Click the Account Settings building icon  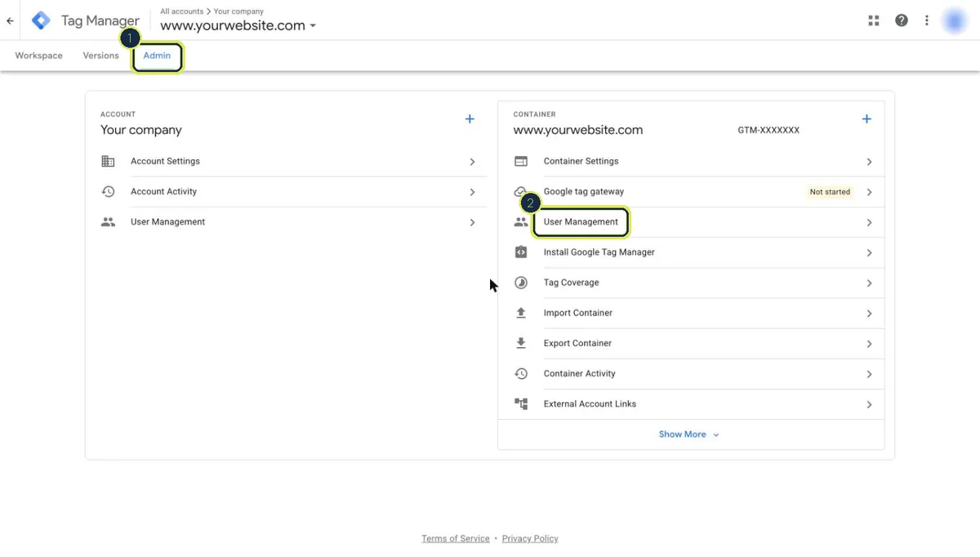point(108,161)
